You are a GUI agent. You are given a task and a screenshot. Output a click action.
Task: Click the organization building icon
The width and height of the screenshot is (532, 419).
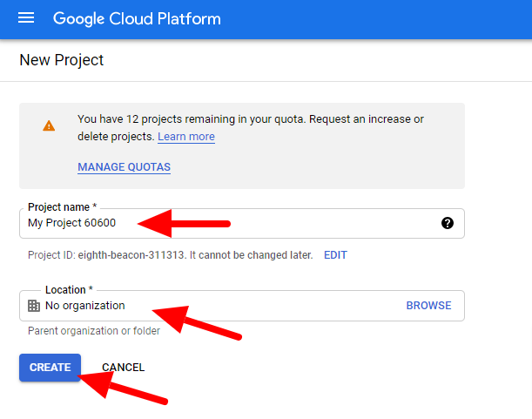tap(34, 306)
